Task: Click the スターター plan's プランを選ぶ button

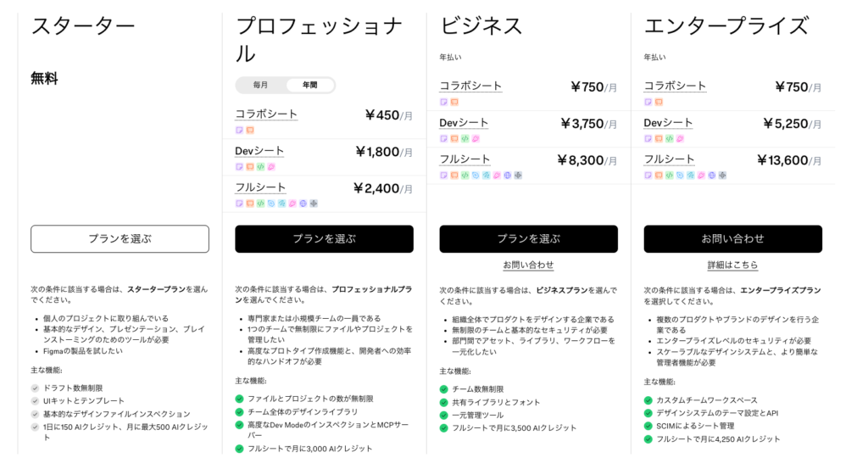Action: [x=120, y=239]
